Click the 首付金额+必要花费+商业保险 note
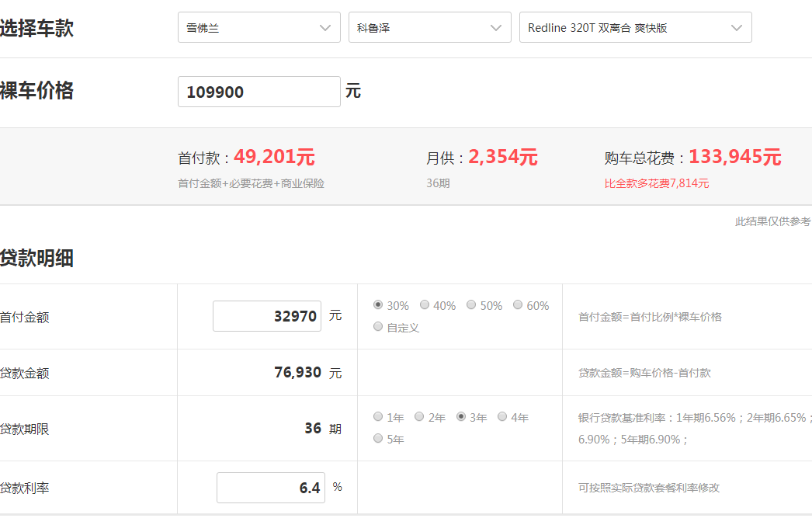This screenshot has width=812, height=532. click(252, 183)
